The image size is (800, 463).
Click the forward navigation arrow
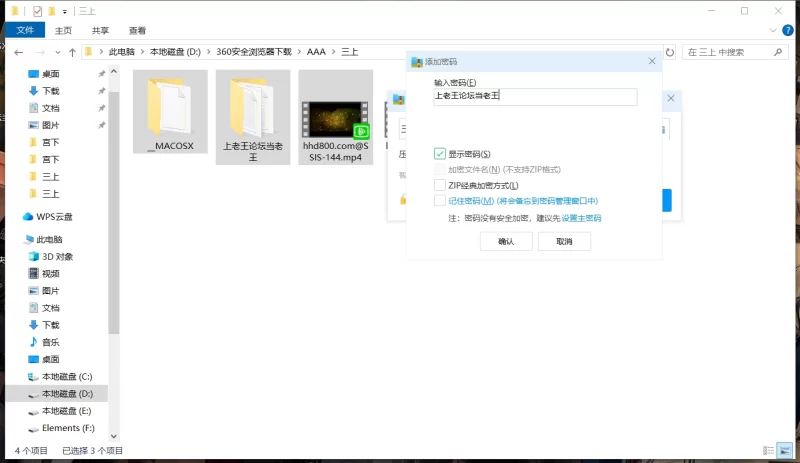(40, 52)
